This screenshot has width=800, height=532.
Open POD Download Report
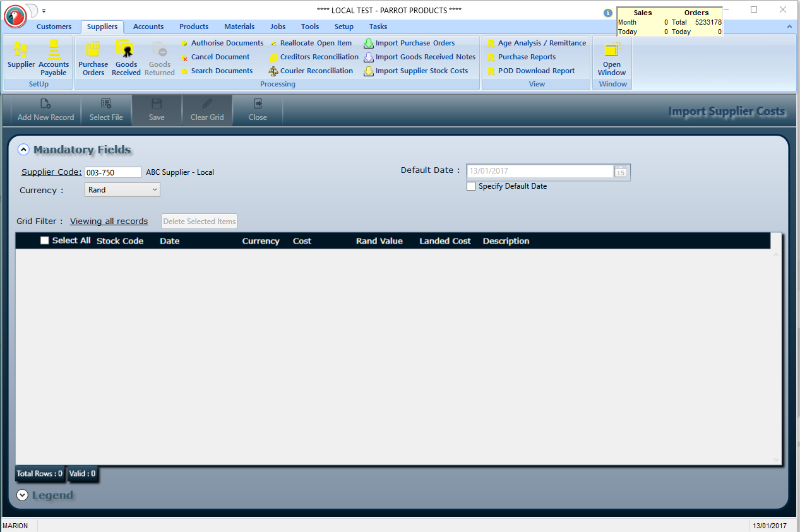531,71
